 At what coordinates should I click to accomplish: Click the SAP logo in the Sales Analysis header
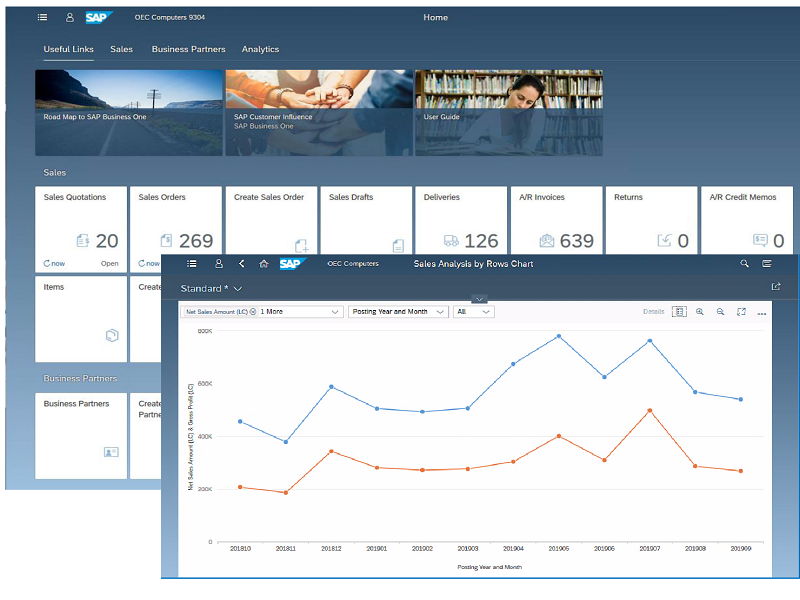point(292,264)
